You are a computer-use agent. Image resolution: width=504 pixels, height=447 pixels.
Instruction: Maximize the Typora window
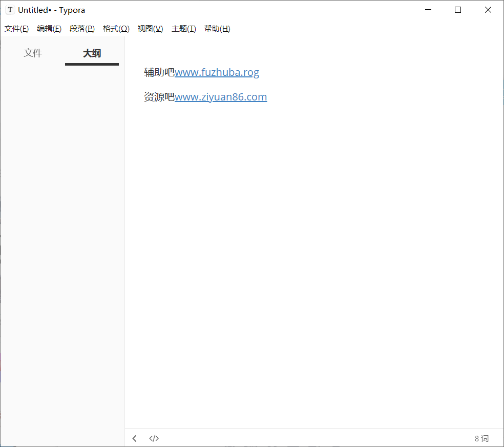click(x=458, y=10)
